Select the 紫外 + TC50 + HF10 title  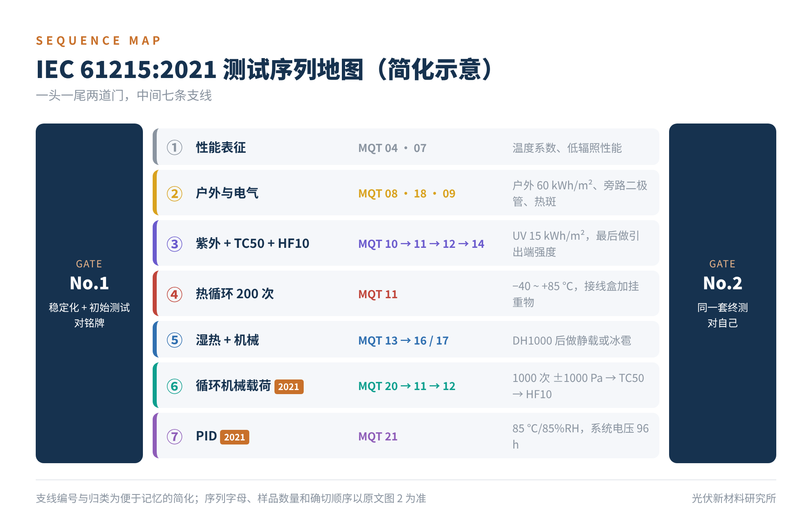(253, 244)
